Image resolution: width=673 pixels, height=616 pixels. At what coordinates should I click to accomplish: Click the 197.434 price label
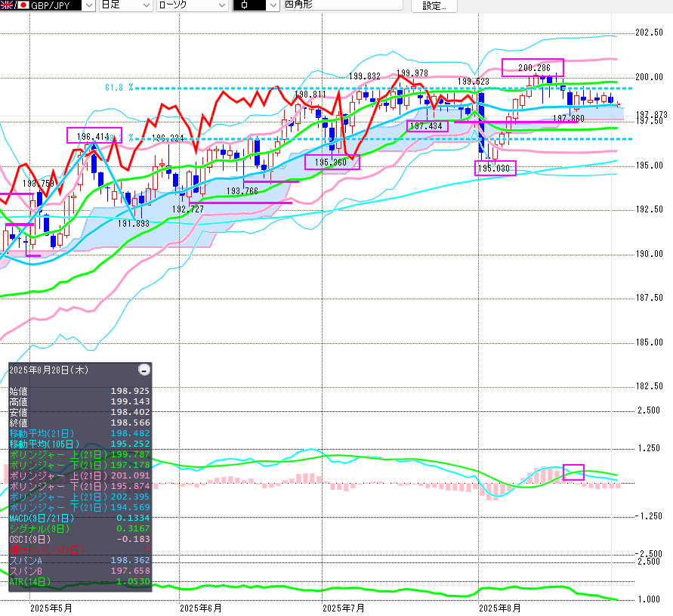[426, 126]
